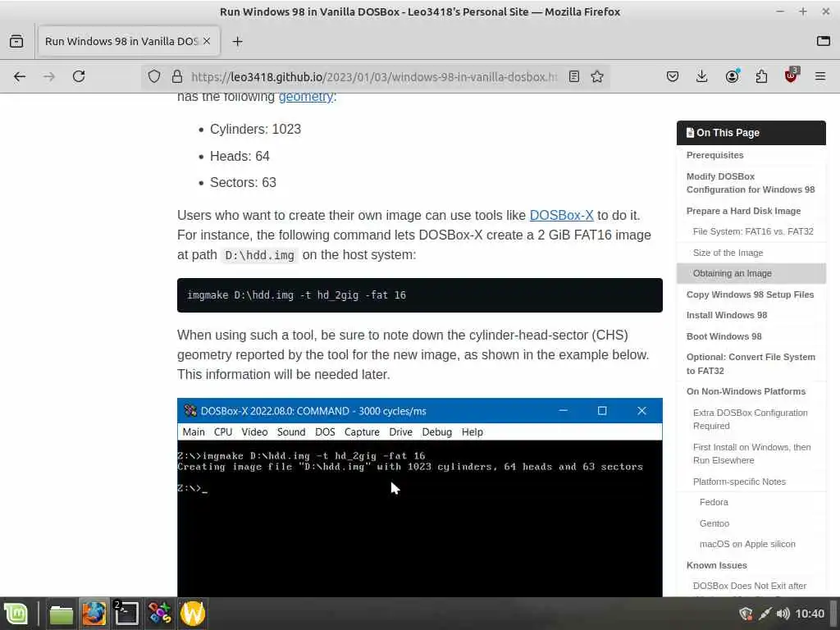Click the D:\hdd.img inline code
Screen dimensions: 840x630
(x=259, y=256)
